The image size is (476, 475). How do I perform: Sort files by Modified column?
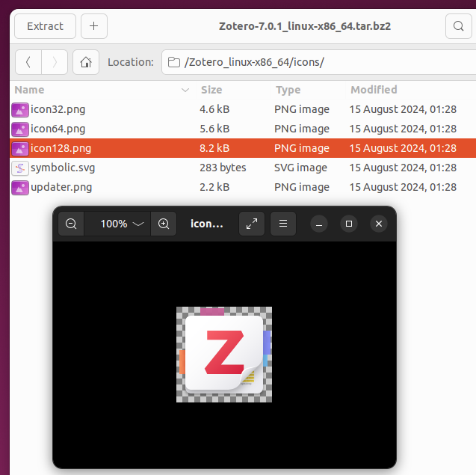pos(410,90)
